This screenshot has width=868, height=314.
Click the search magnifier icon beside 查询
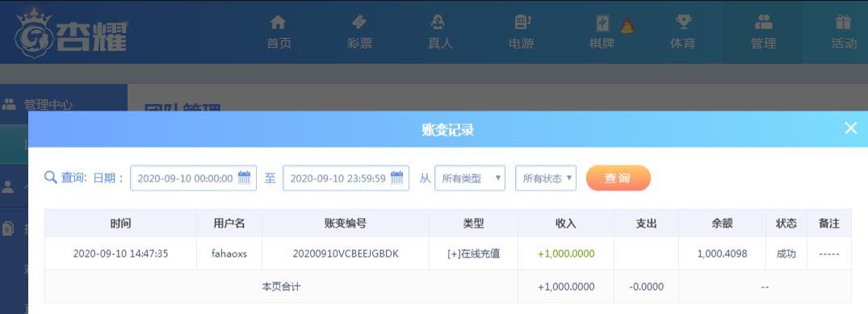(x=50, y=178)
